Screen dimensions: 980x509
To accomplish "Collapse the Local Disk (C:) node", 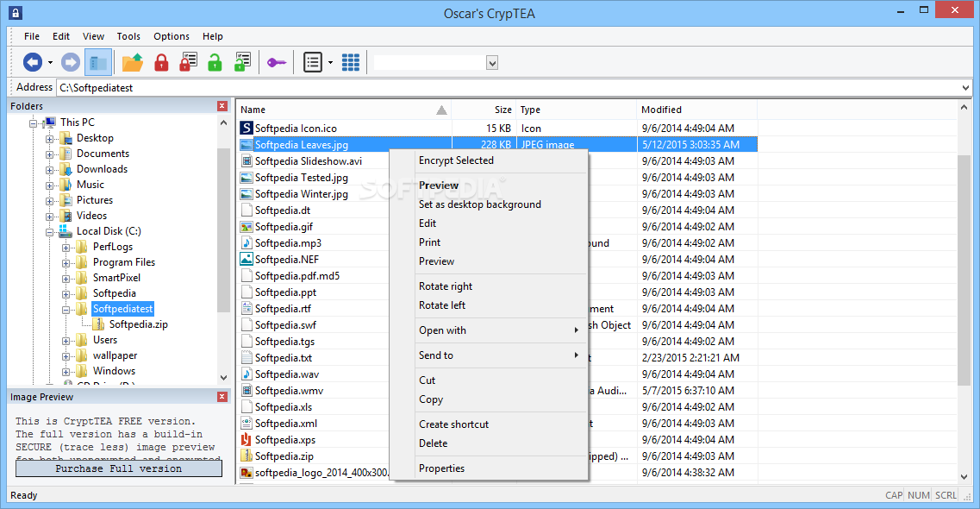I will pyautogui.click(x=49, y=232).
